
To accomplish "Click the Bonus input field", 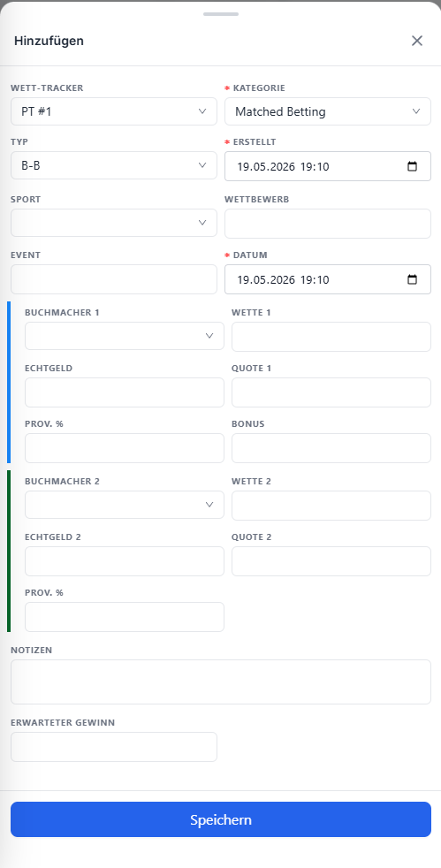I will pyautogui.click(x=331, y=448).
